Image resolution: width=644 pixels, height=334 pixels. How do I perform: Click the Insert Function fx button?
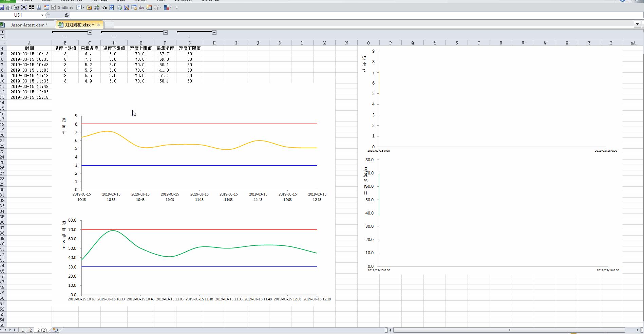pyautogui.click(x=67, y=15)
